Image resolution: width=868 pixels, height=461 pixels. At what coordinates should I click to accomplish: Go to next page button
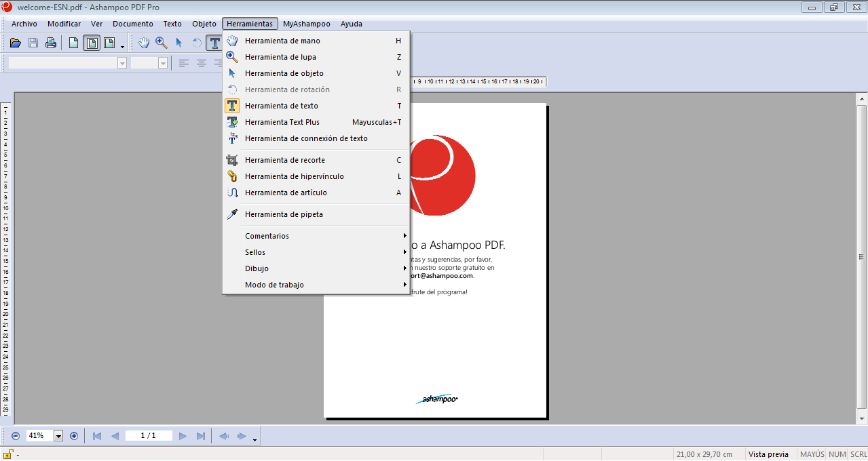tap(183, 436)
